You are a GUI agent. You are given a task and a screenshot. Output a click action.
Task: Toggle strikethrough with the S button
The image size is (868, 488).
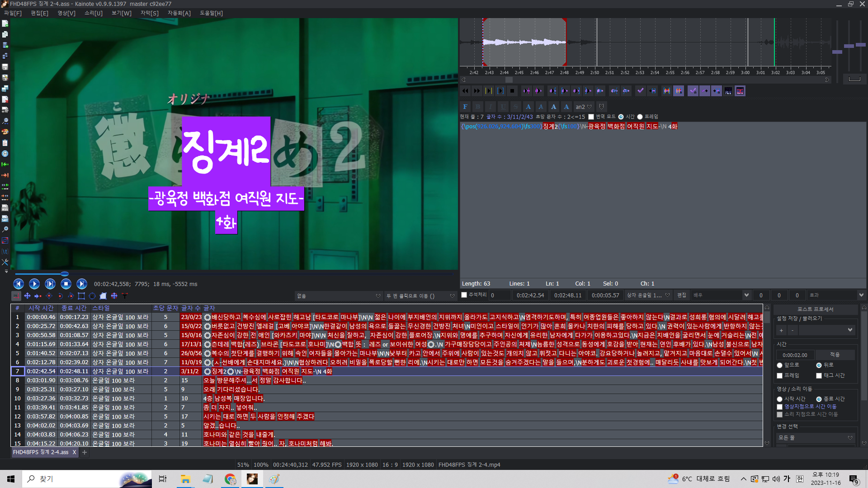pos(516,107)
